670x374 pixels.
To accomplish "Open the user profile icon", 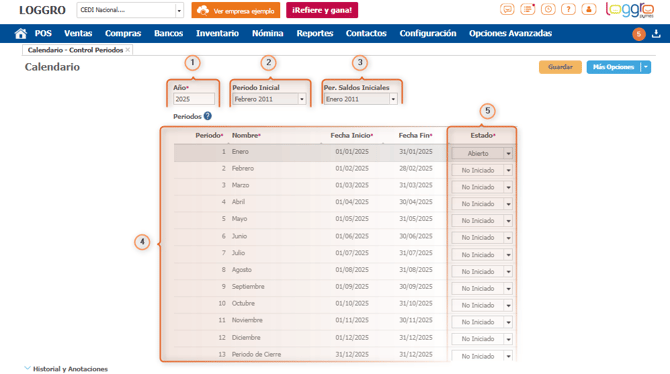I will pyautogui.click(x=589, y=9).
